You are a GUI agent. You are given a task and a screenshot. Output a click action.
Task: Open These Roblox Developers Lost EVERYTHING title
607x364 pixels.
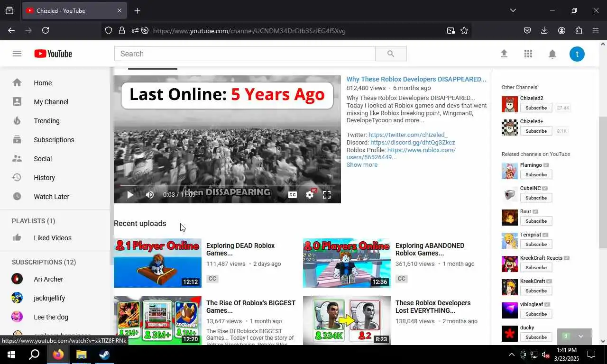tap(433, 307)
